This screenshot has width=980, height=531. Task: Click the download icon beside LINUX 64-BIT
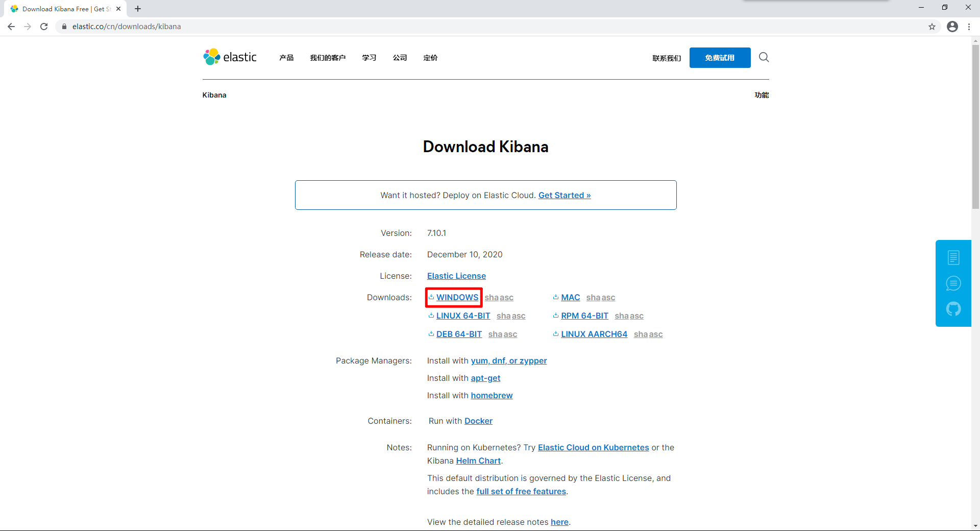pos(431,315)
